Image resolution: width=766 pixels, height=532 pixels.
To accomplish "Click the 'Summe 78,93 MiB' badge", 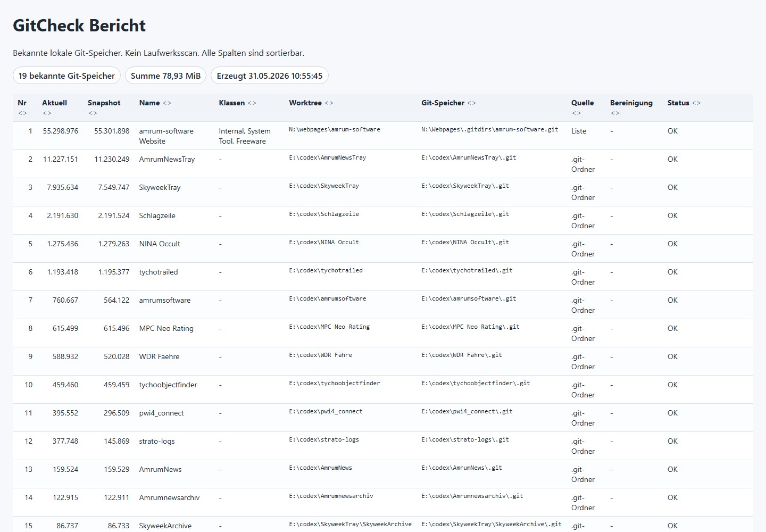I will [165, 76].
